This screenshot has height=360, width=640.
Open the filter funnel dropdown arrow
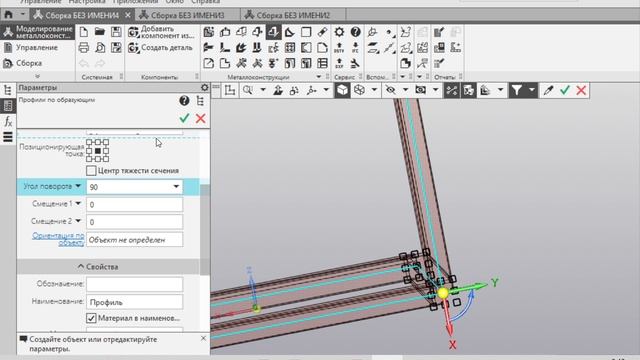(x=531, y=90)
